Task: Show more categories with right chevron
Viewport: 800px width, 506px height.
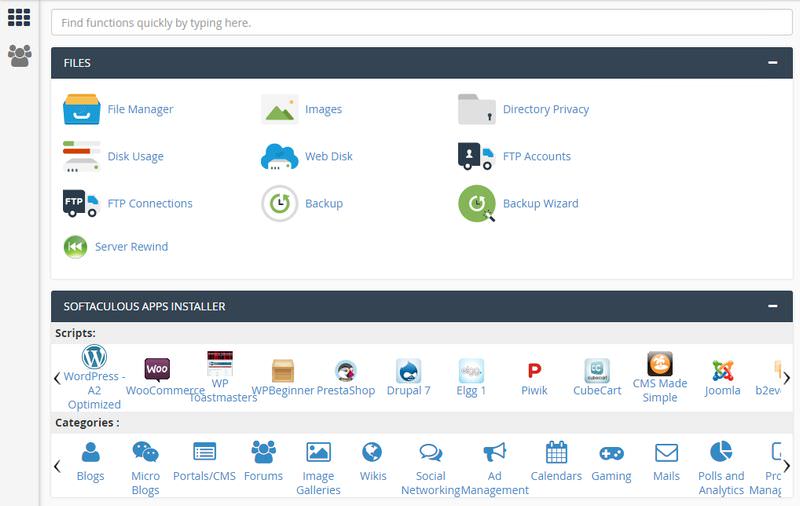Action: tap(787, 466)
